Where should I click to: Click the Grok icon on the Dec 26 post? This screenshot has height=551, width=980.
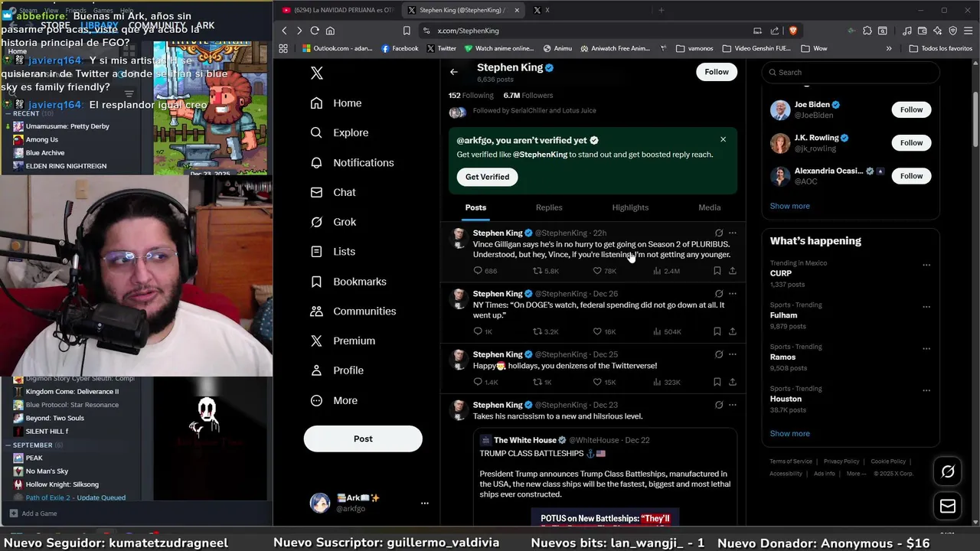click(x=718, y=293)
